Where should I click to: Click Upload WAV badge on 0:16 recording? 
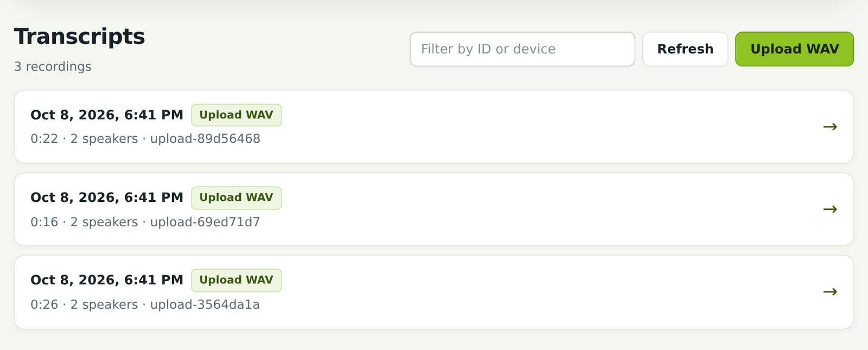tap(236, 198)
